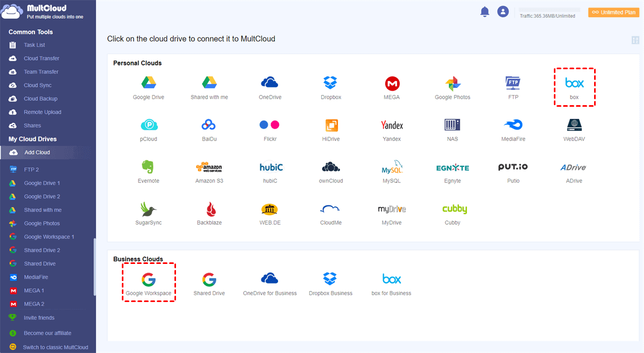Click Switch to classic MultCloud link
Viewport: 644px width, 353px height.
(x=55, y=347)
